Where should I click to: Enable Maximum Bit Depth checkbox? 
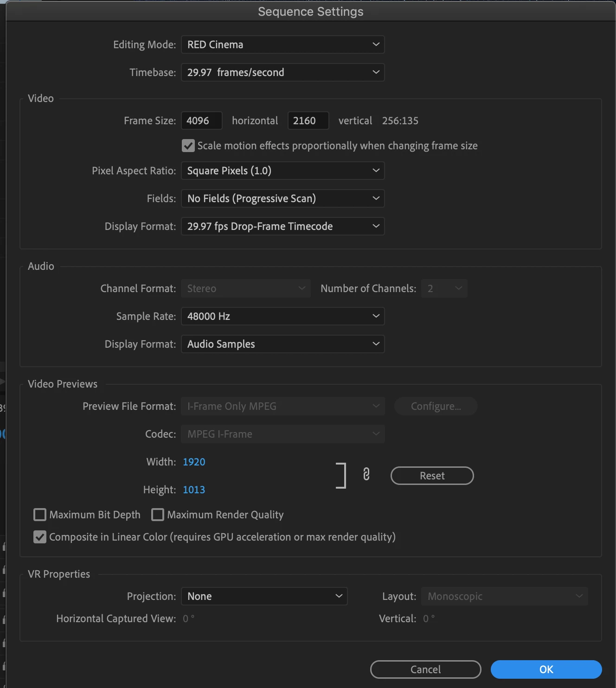pos(40,515)
